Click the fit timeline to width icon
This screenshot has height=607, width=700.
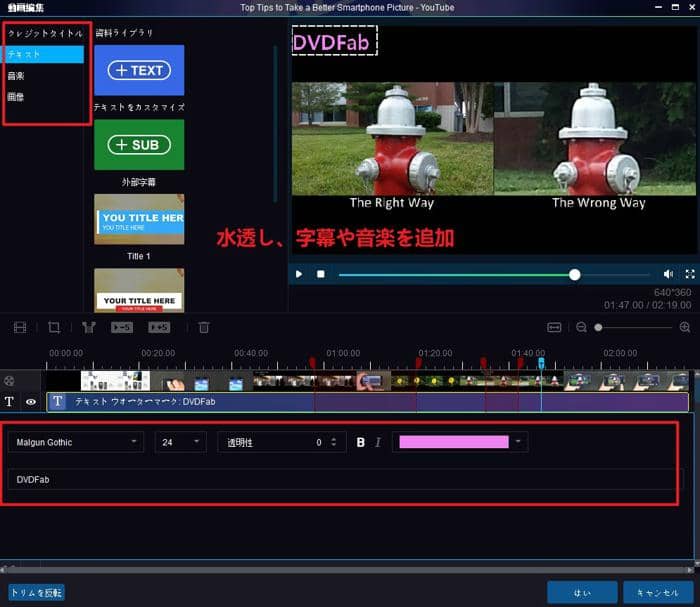(554, 328)
